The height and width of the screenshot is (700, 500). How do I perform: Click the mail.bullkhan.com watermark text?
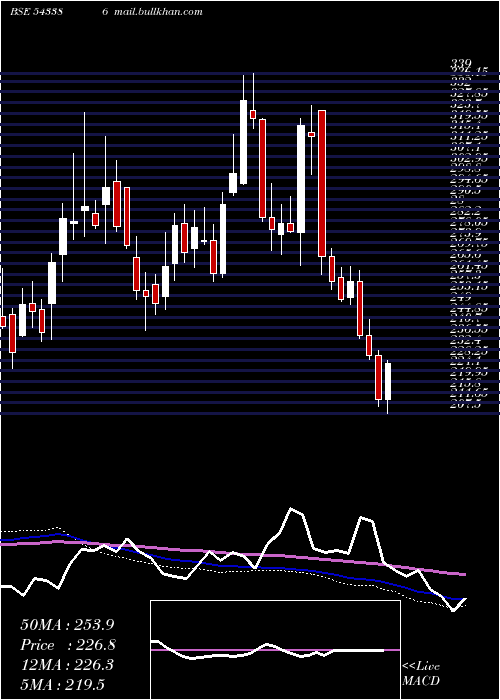point(158,12)
